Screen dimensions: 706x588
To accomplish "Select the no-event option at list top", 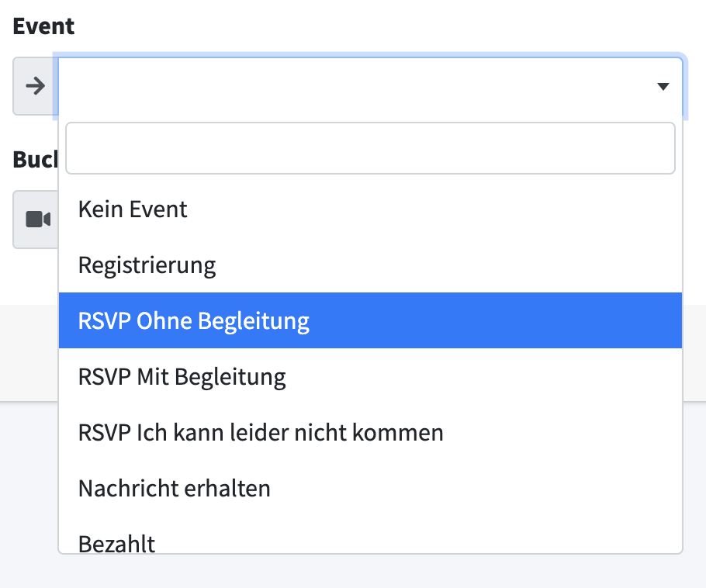I will tap(133, 209).
